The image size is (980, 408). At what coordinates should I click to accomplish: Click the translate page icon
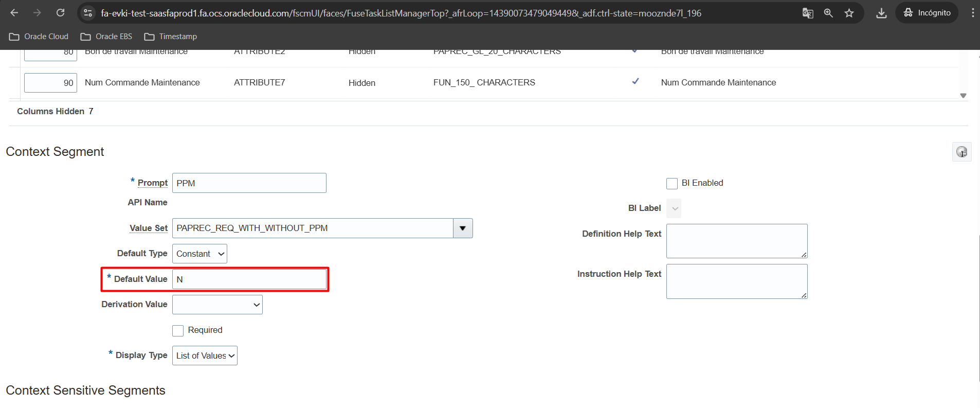pos(808,13)
